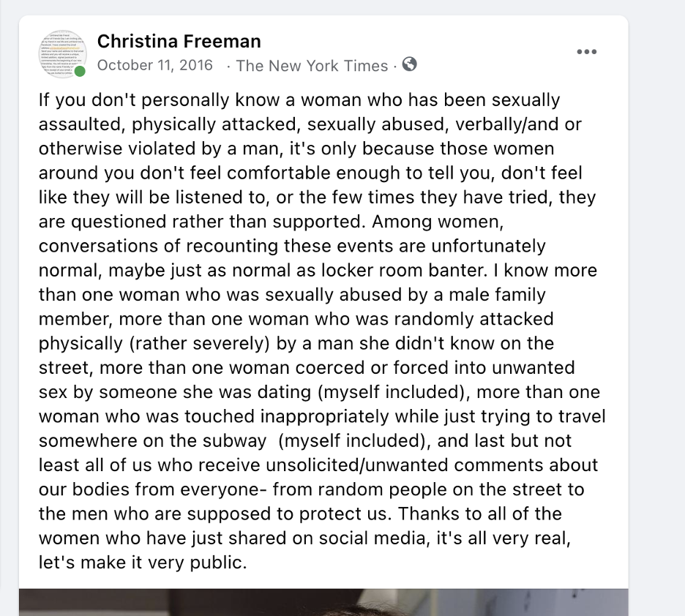Click the October 11, 2016 timestamp
685x616 pixels.
coord(155,65)
